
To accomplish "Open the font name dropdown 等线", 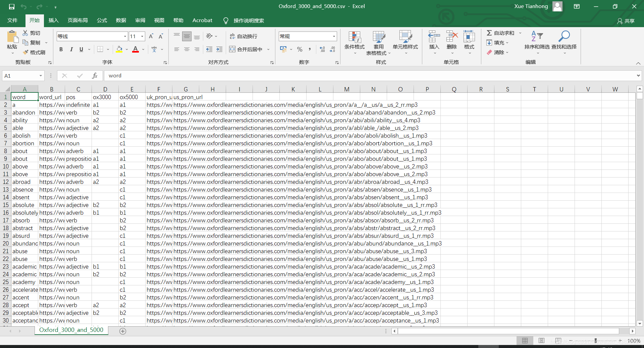I will 125,36.
